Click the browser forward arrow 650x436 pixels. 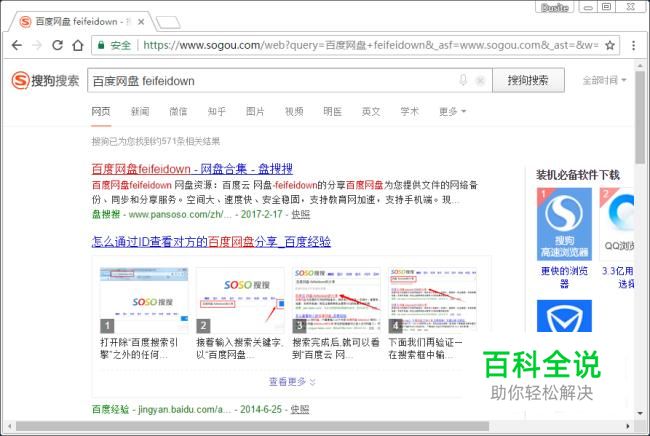coord(37,45)
